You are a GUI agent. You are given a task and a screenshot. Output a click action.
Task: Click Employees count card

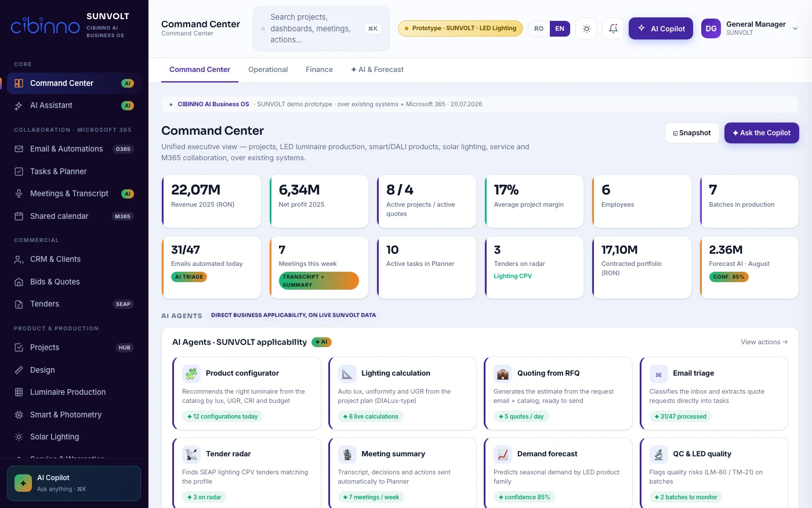[641, 201]
